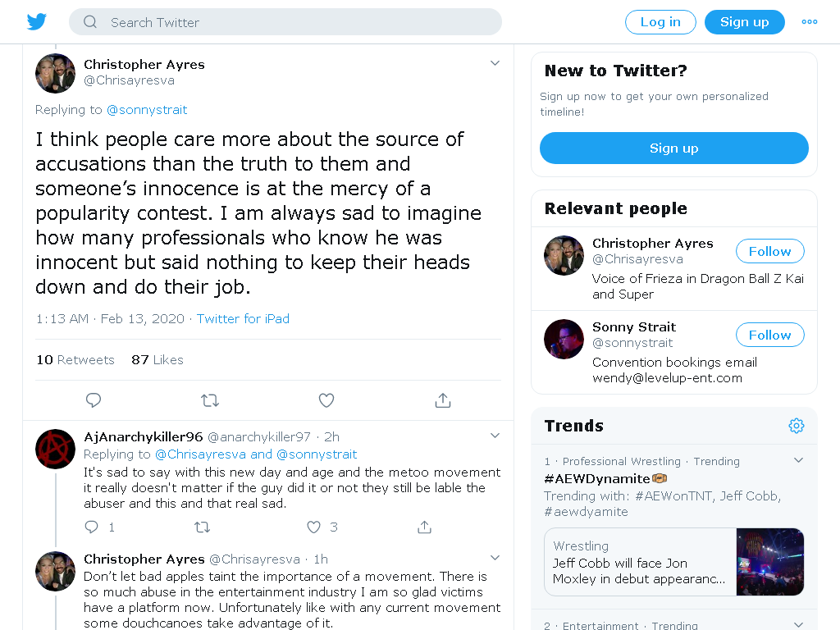Focus the Search Twitter field
This screenshot has width=840, height=630.
click(x=285, y=22)
